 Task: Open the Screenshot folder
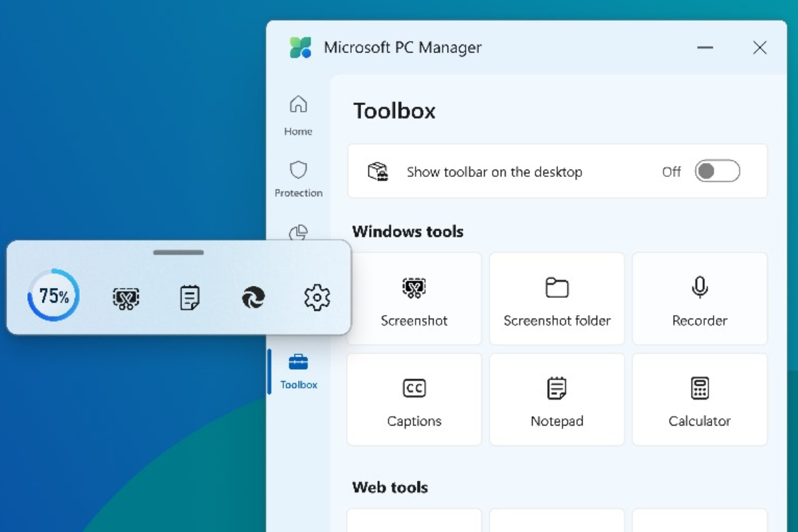(x=557, y=298)
